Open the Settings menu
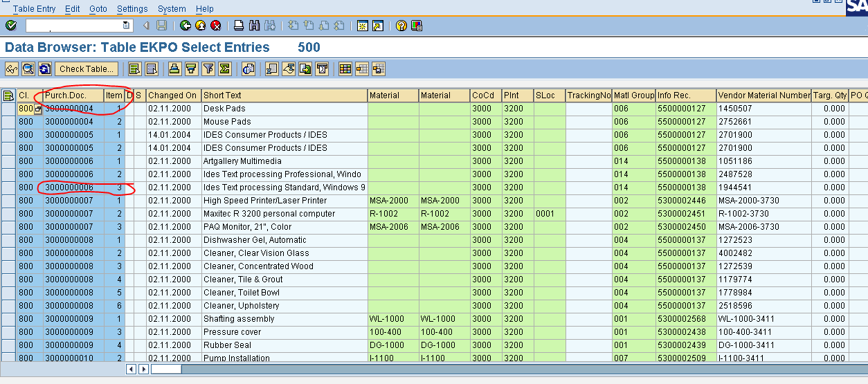Image resolution: width=868 pixels, height=384 pixels. (x=132, y=9)
